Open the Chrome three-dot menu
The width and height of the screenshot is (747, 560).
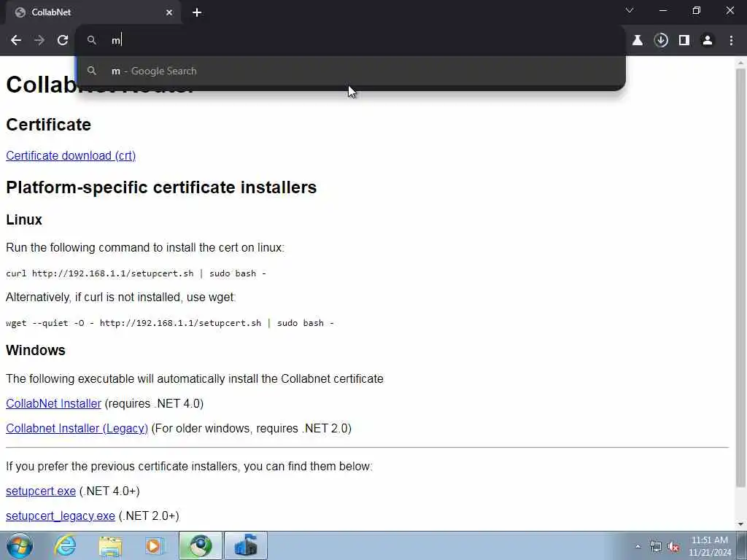pos(731,41)
